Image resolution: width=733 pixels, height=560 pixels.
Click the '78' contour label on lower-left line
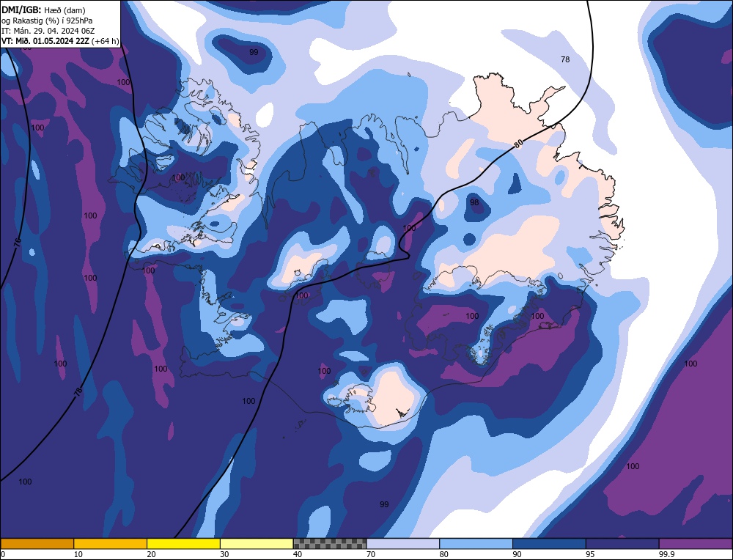tap(78, 391)
